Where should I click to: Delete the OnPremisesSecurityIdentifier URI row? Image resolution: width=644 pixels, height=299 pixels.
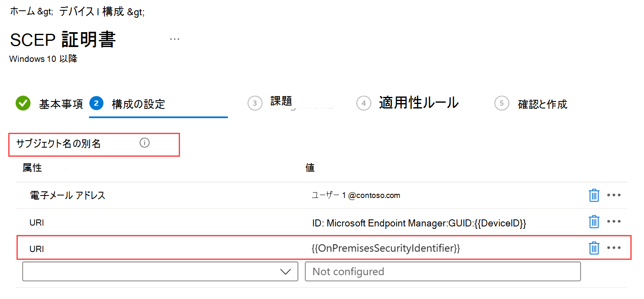[594, 248]
